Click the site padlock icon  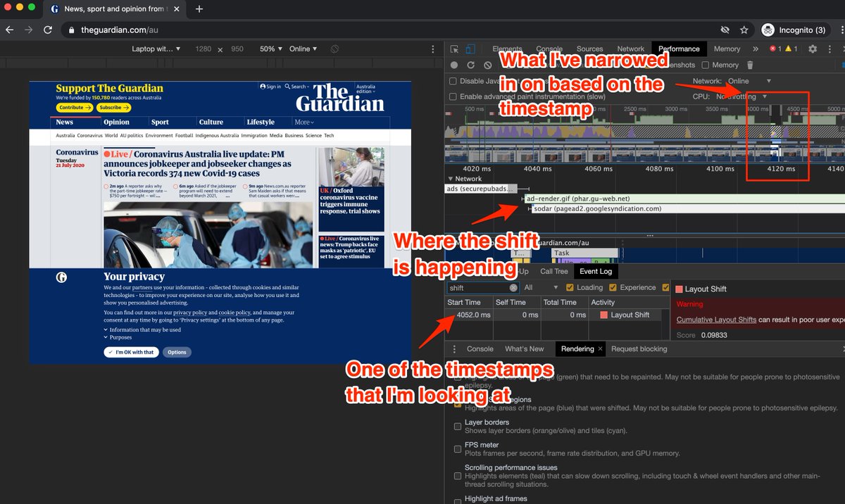[x=72, y=30]
